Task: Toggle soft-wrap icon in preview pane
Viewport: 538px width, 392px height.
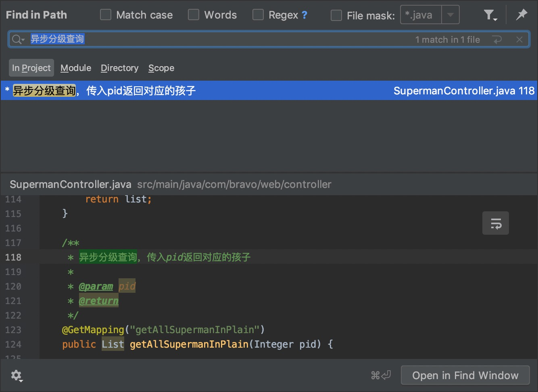Action: pyautogui.click(x=495, y=223)
